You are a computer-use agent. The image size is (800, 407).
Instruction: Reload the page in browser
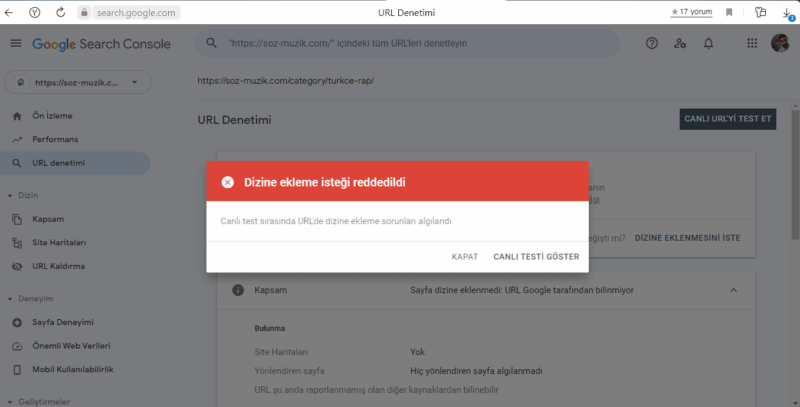[60, 12]
